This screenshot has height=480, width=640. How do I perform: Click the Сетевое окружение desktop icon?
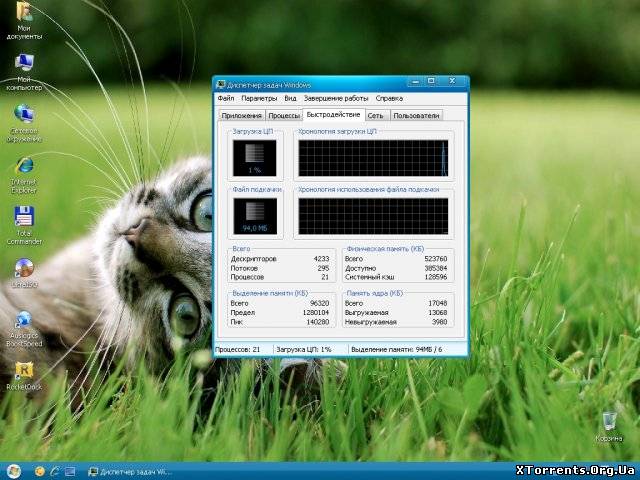[24, 115]
